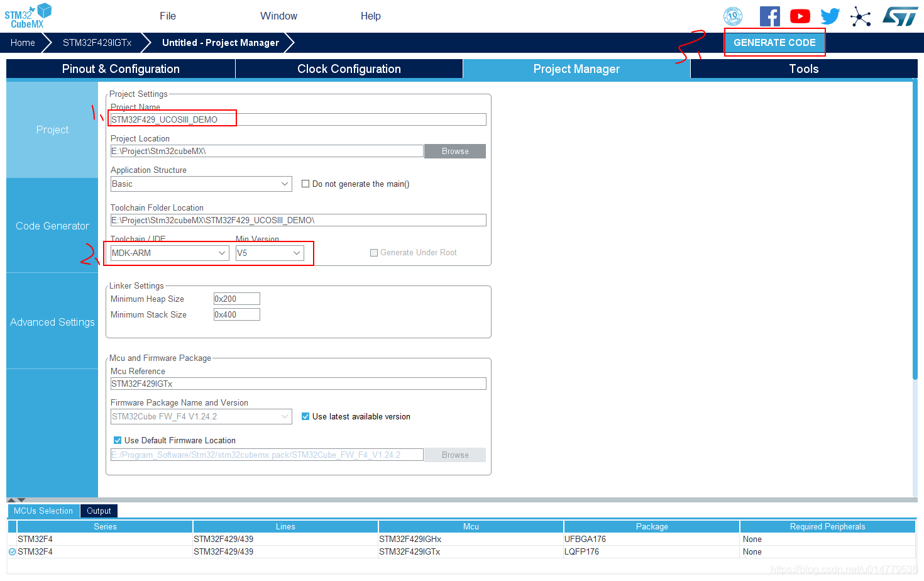Switch to Pinout & Configuration tab
The width and height of the screenshot is (924, 581).
[x=121, y=69]
